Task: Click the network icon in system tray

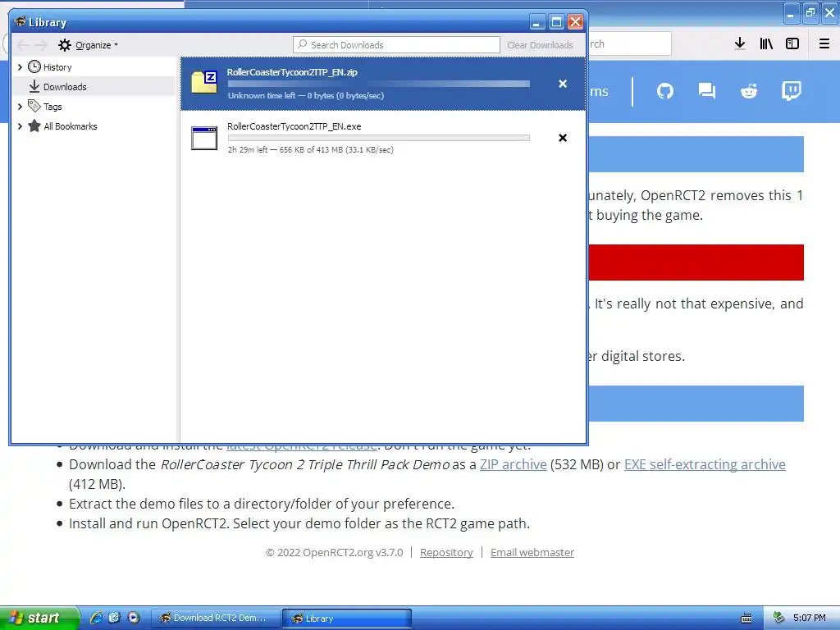Action: click(x=779, y=619)
